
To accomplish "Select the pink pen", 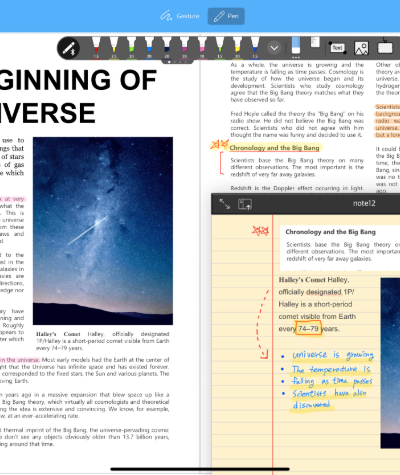I will [x=202, y=48].
